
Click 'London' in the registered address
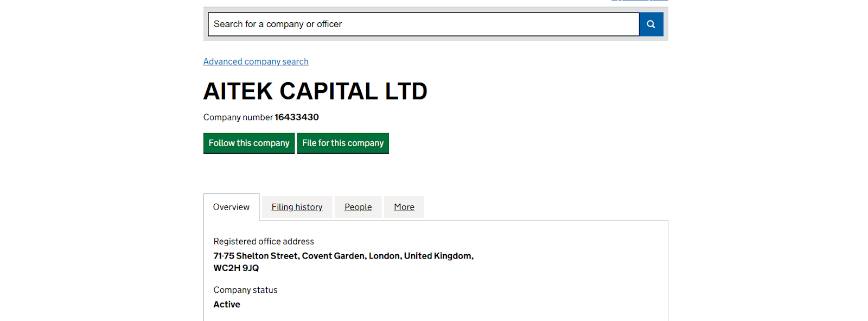[x=385, y=256]
